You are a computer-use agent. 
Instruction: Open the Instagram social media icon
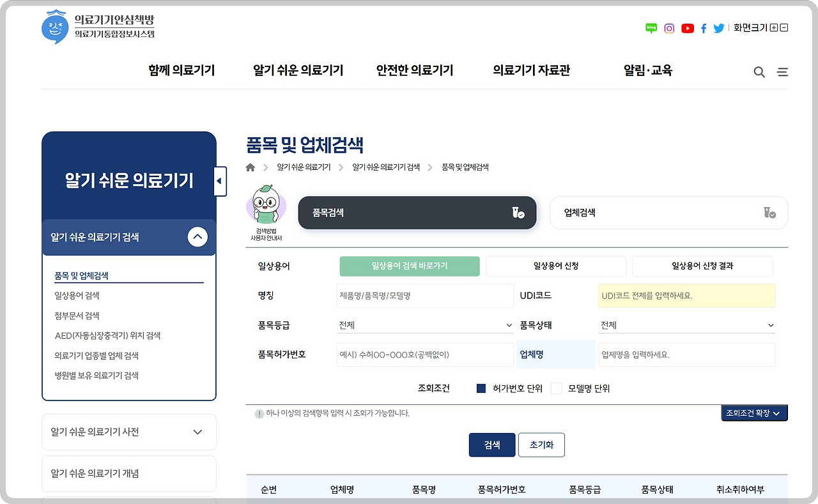pyautogui.click(x=668, y=28)
